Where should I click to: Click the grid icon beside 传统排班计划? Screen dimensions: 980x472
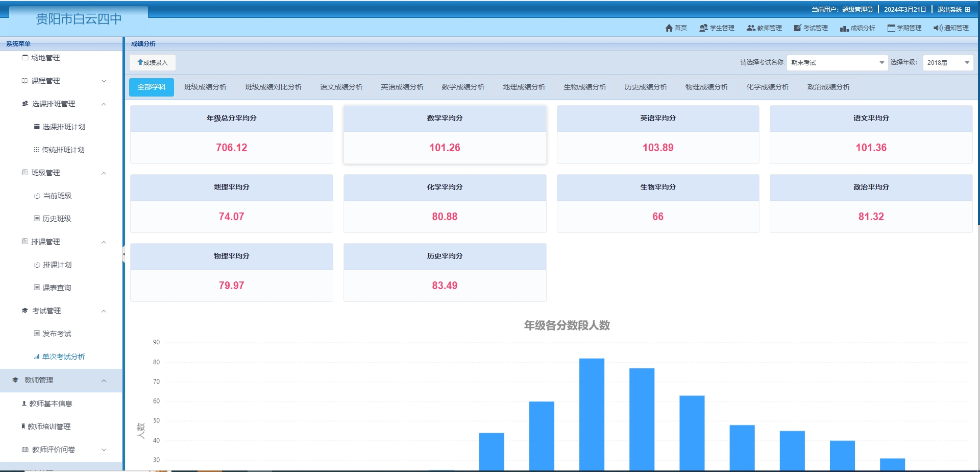[x=36, y=150]
